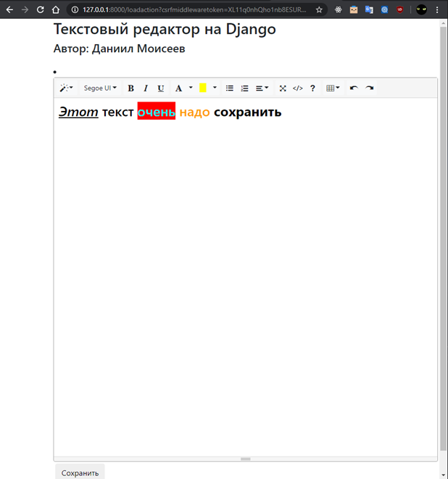Toggle bold formatting
Screen dimensions: 448x479
130,88
